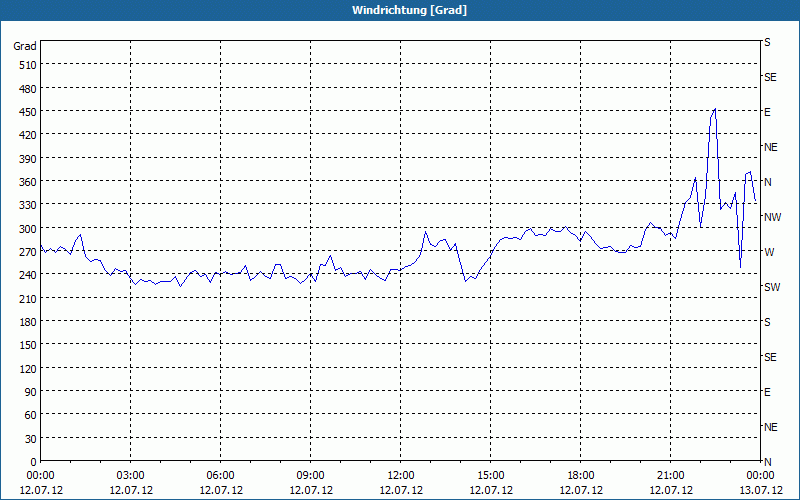The image size is (800, 500).
Task: Click the W compass label on right axis
Action: 769,252
